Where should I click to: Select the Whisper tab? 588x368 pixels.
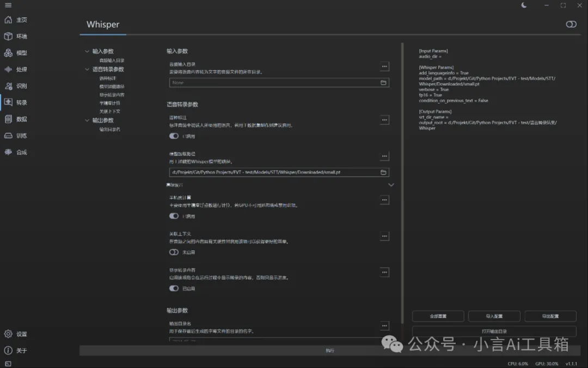(103, 25)
